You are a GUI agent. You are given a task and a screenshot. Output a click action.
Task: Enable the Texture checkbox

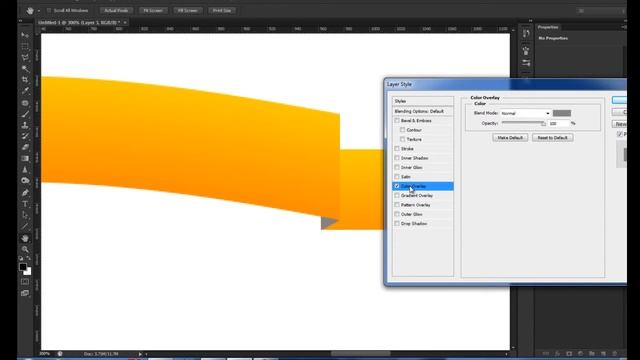(402, 139)
